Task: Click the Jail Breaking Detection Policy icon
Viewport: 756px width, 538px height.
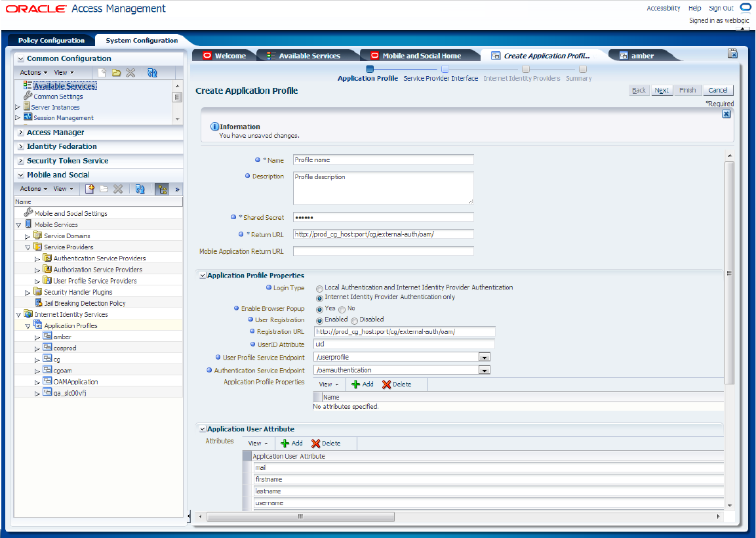Action: coord(39,302)
